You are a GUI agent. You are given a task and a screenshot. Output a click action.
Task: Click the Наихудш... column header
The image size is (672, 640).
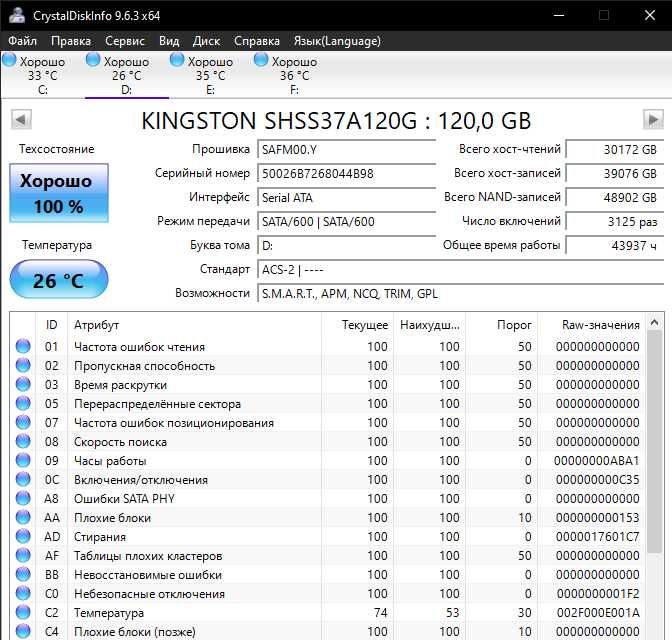coord(430,325)
